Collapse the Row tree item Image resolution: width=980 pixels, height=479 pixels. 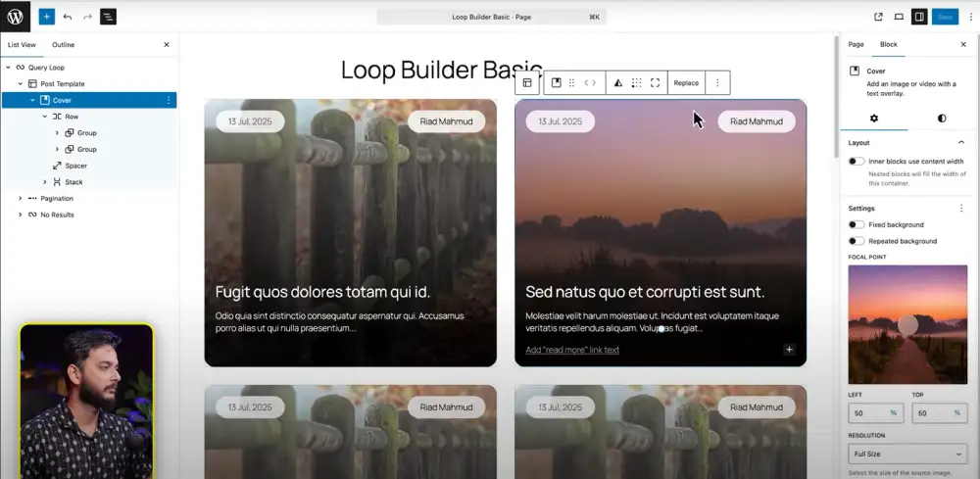pyautogui.click(x=44, y=117)
